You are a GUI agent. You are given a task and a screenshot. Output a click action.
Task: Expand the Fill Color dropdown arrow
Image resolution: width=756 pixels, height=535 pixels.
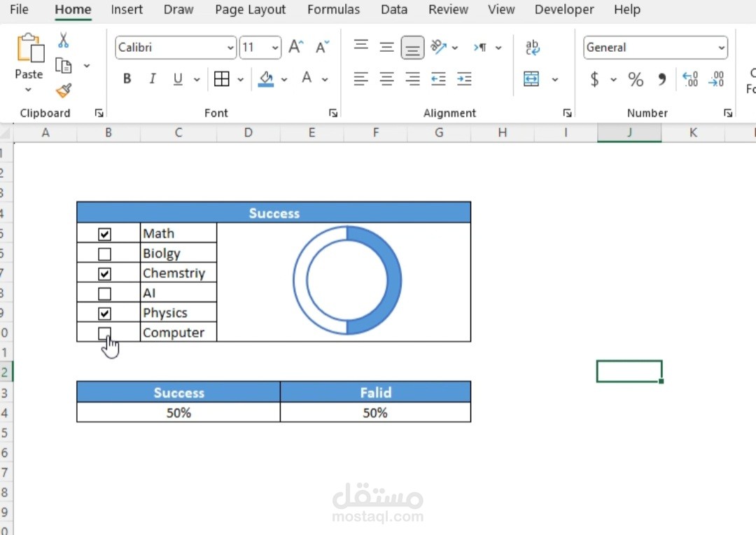pyautogui.click(x=284, y=79)
